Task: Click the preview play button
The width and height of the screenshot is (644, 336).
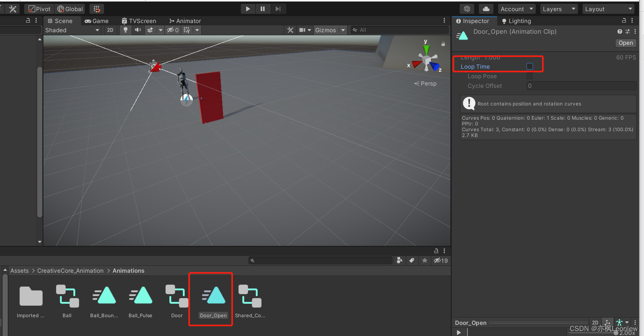Action: pyautogui.click(x=459, y=332)
